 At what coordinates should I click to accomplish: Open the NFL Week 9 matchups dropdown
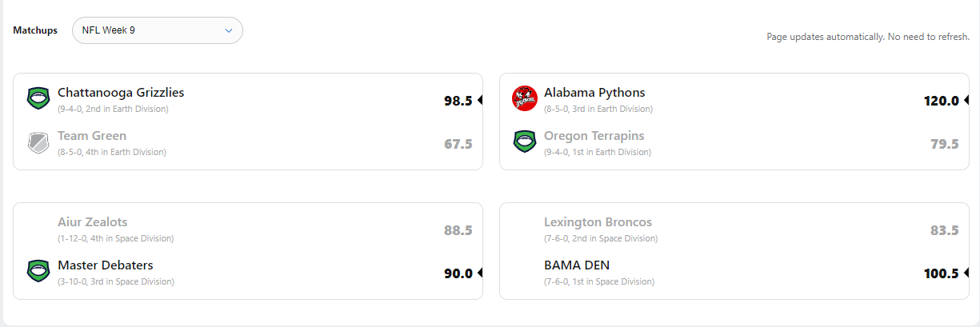(157, 30)
